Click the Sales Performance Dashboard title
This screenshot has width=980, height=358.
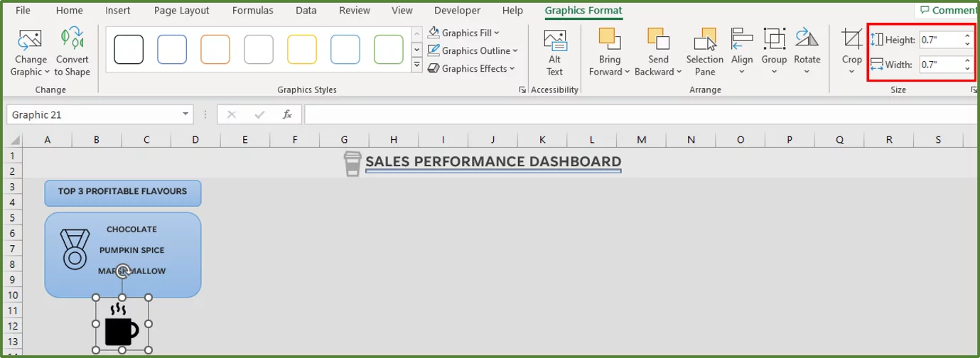(493, 162)
